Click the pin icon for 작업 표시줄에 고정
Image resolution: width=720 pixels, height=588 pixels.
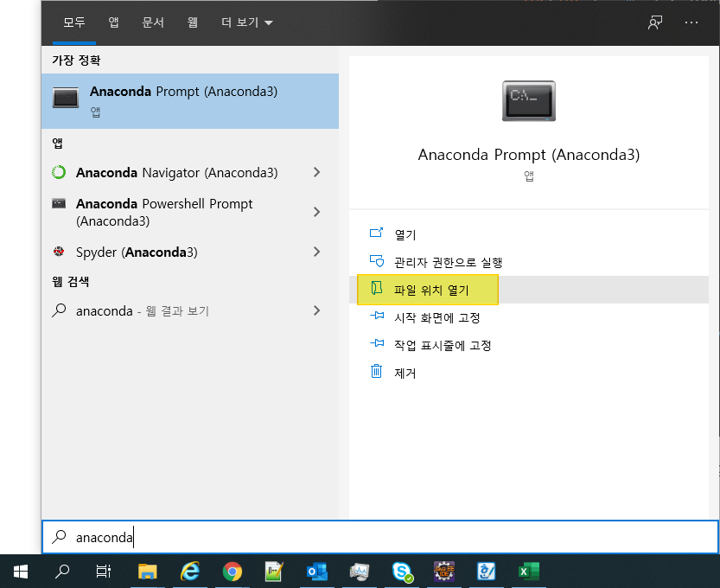[x=377, y=343]
